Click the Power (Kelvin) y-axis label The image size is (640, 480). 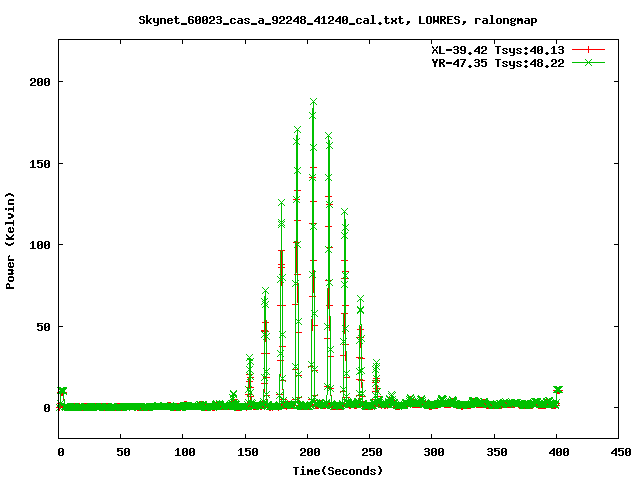tap(10, 241)
